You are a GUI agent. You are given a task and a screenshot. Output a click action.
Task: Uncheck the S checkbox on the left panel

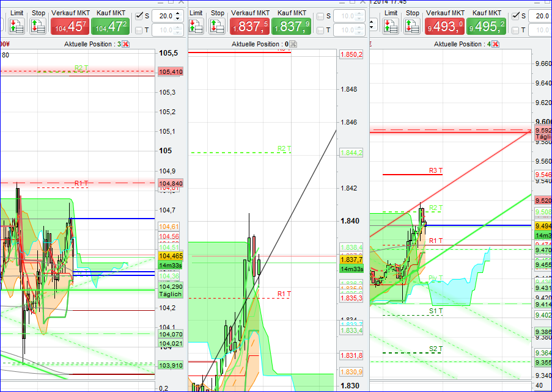click(x=138, y=15)
